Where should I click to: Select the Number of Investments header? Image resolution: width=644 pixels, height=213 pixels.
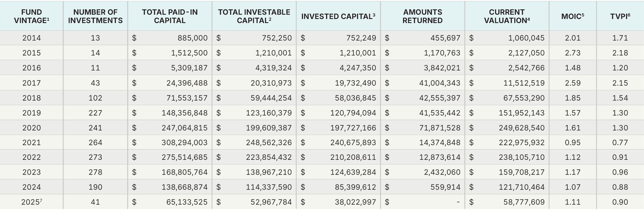click(95, 16)
